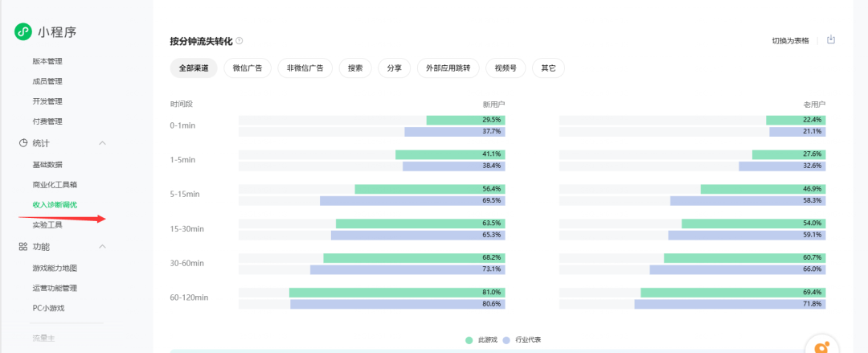Click the help icon beside 按分钟流失转化
868x353 pixels.
pyautogui.click(x=240, y=41)
